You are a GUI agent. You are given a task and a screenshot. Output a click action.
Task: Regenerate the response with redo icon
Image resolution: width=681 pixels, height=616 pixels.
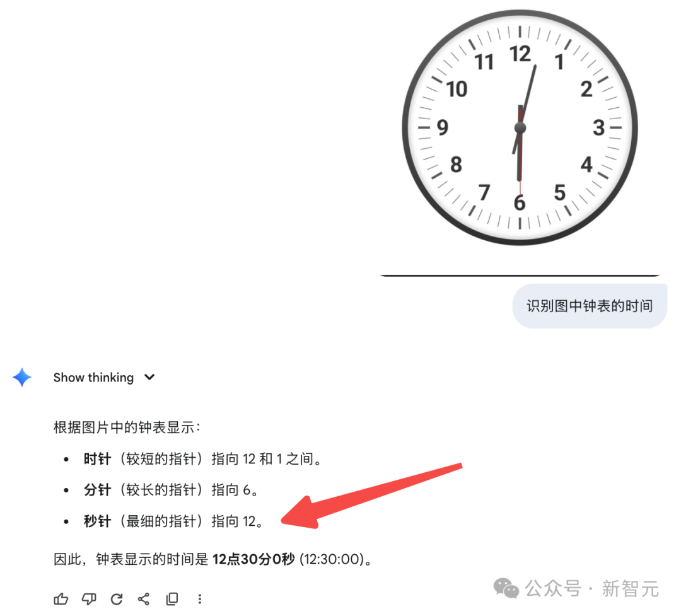[x=117, y=599]
